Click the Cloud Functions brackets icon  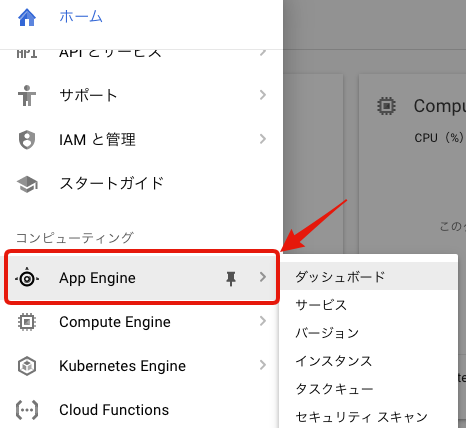[x=27, y=410]
